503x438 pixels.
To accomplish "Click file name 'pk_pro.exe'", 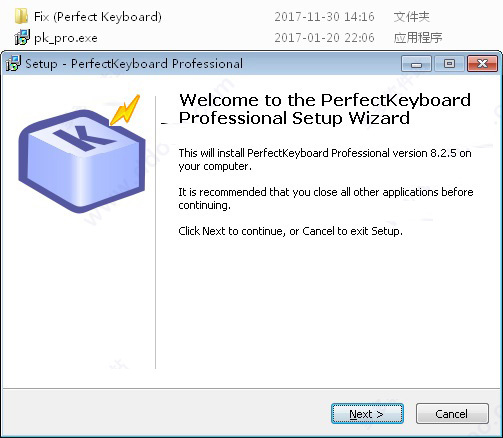I will tap(66, 38).
